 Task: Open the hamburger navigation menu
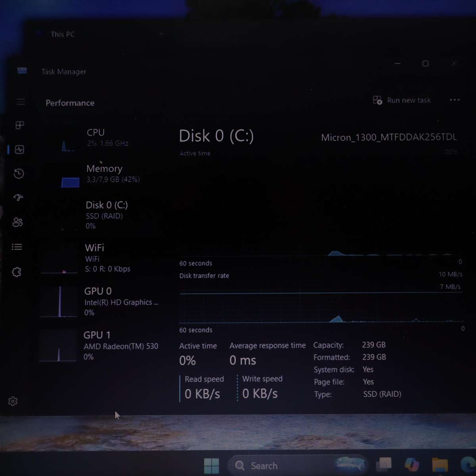point(21,102)
